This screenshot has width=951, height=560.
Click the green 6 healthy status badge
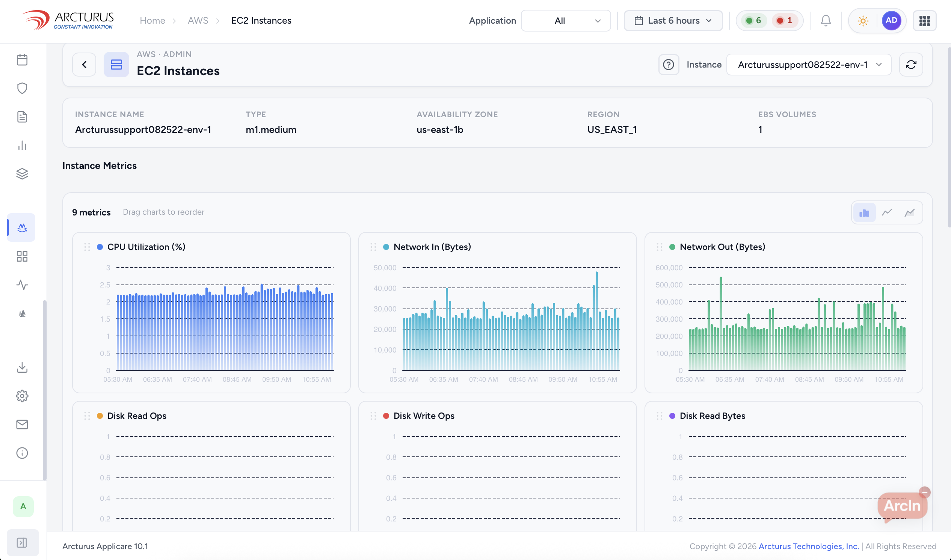pos(753,20)
